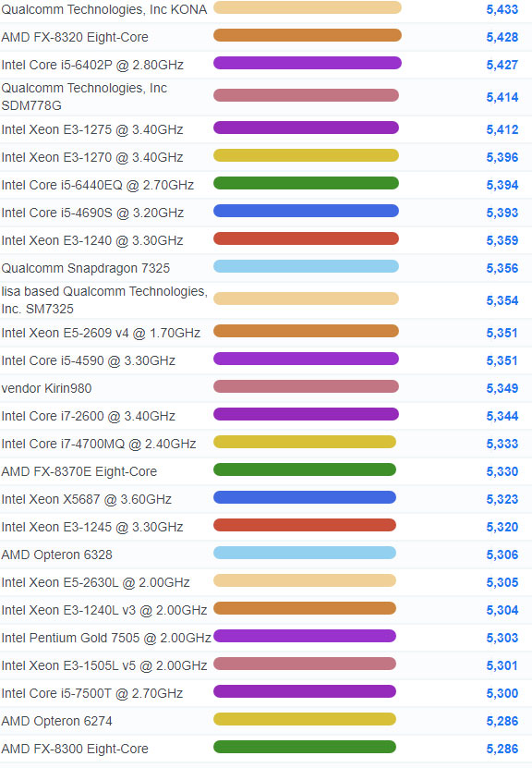Open the AMD FX-8320 Eight-Core entry
Image resolution: width=532 pixels, height=768 pixels.
click(75, 37)
